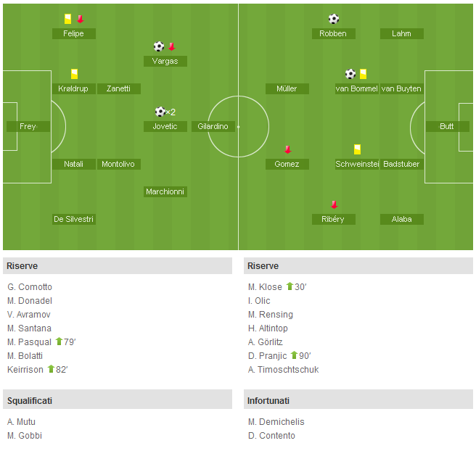Click the yellow card icon above Felipe
Viewport: 476px width, 451px height.
(x=67, y=19)
